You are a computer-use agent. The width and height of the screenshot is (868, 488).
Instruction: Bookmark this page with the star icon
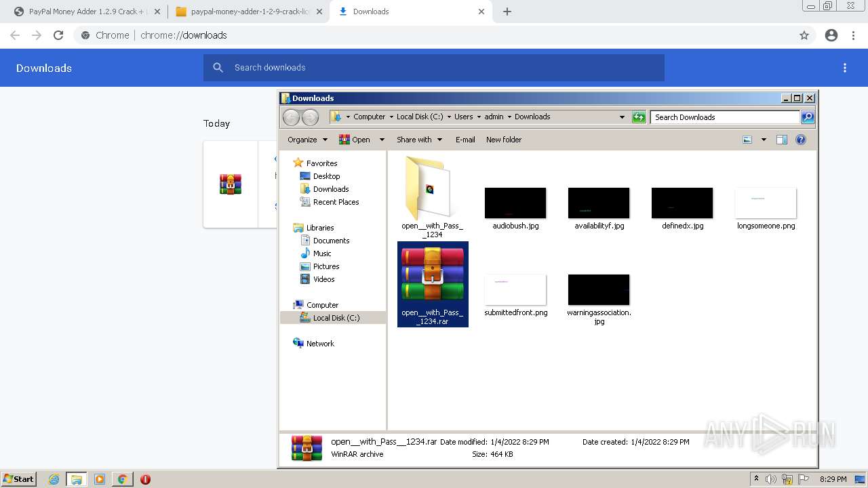tap(804, 35)
